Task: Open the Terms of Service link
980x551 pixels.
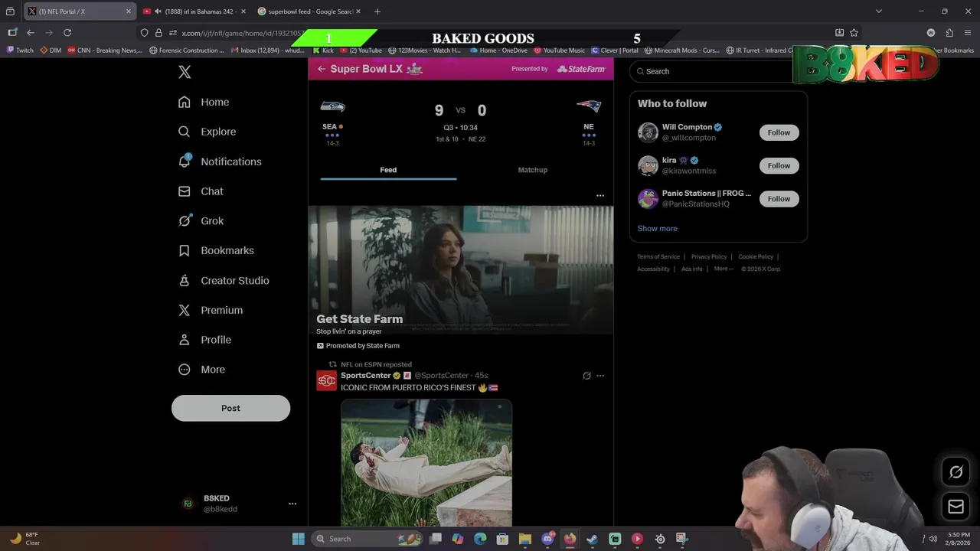Action: point(658,256)
